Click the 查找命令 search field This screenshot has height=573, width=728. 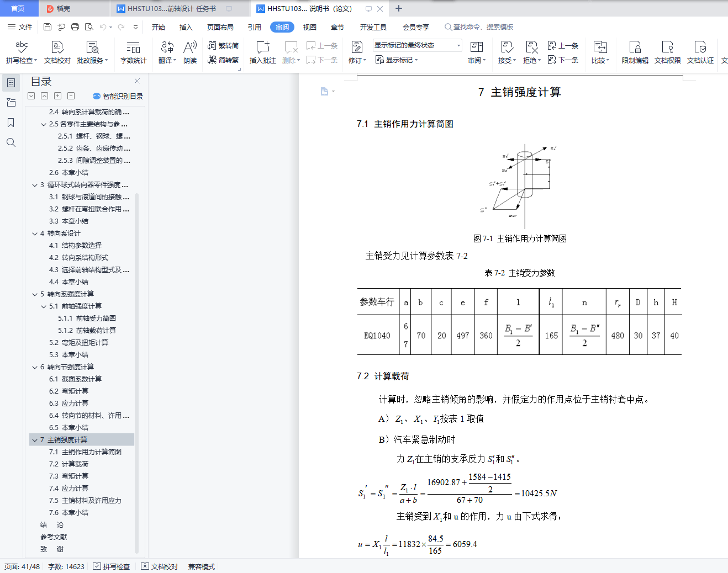tap(479, 27)
